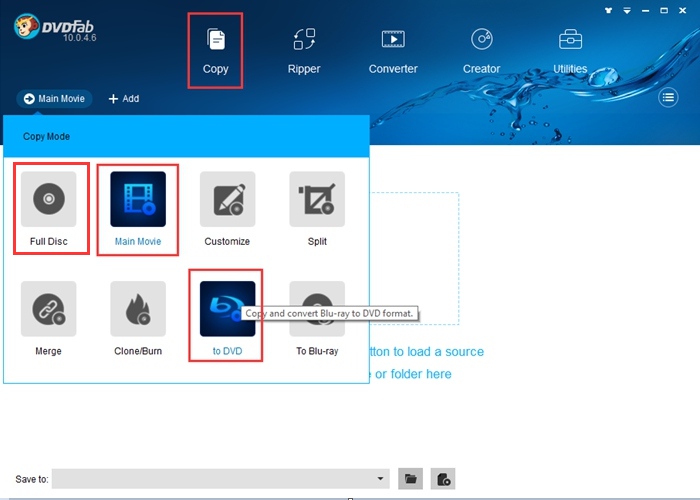Open the Converter module

coord(393,51)
